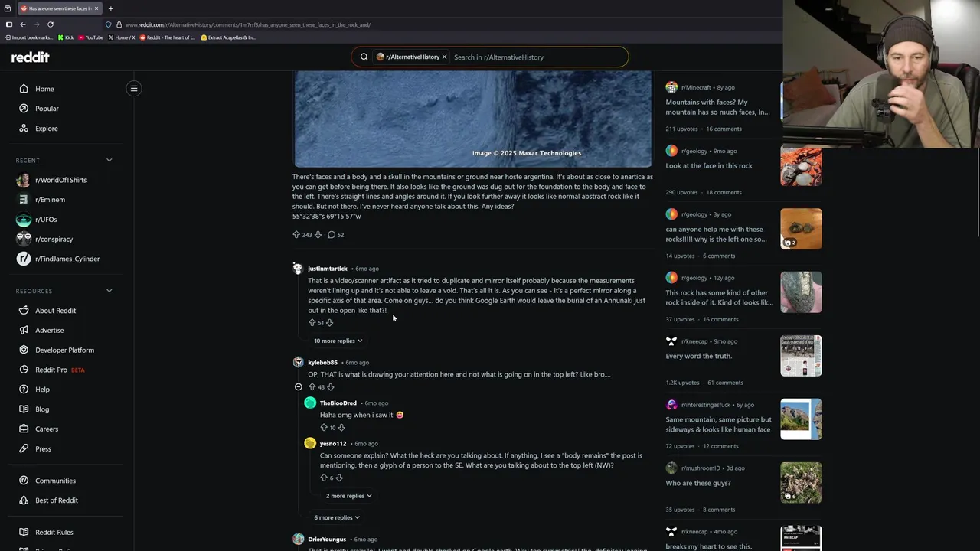Image resolution: width=980 pixels, height=551 pixels.
Task: Open the YouTube bookmark
Action: [90, 37]
